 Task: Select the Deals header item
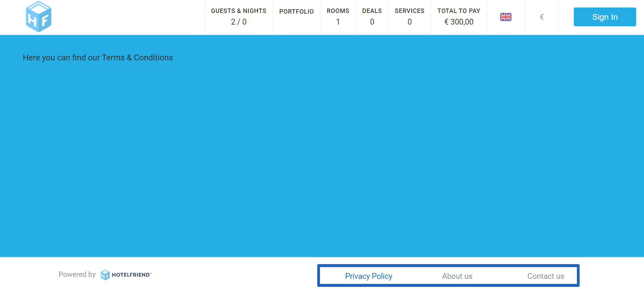click(372, 17)
